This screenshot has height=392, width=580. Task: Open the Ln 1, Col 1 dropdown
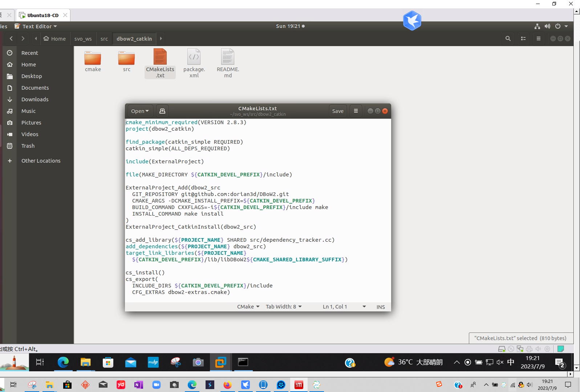coord(344,307)
